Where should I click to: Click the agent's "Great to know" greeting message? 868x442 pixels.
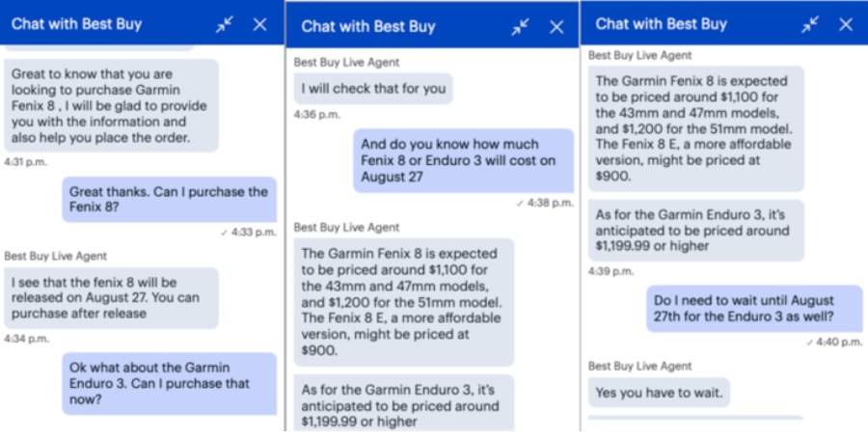click(x=111, y=106)
